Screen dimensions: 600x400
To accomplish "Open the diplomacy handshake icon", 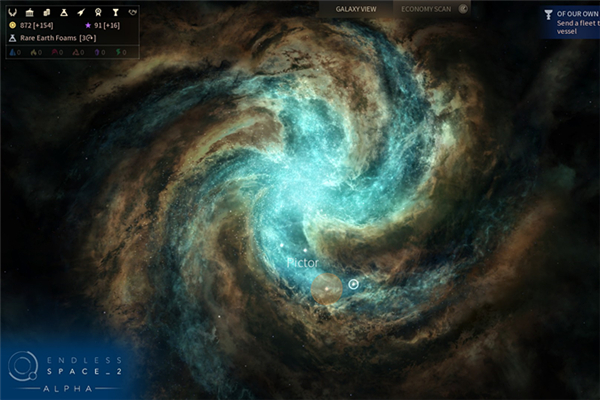I will [x=132, y=13].
